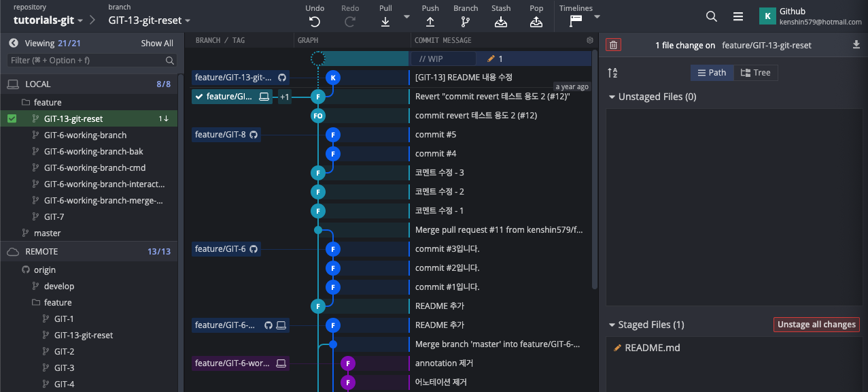Discard all changes with trash icon
Viewport: 868px width, 392px height.
[x=613, y=45]
